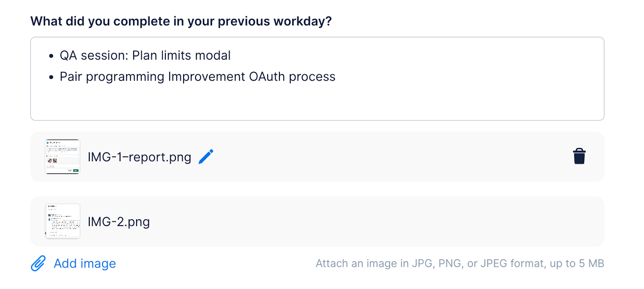Image resolution: width=644 pixels, height=289 pixels.
Task: Place cursor in QA session bullet line
Action: (x=145, y=55)
